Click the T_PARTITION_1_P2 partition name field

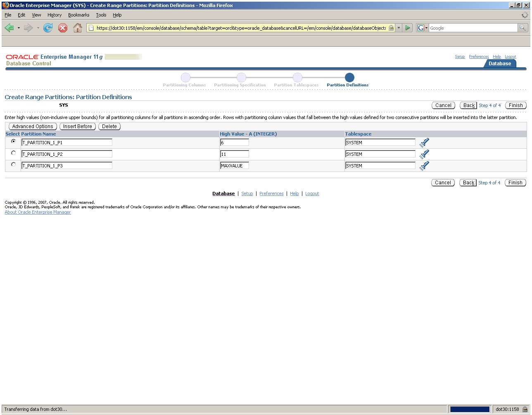click(67, 154)
